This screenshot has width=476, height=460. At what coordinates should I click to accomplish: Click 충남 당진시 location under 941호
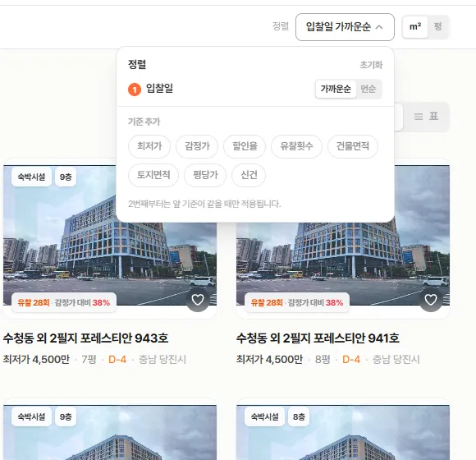click(x=396, y=360)
